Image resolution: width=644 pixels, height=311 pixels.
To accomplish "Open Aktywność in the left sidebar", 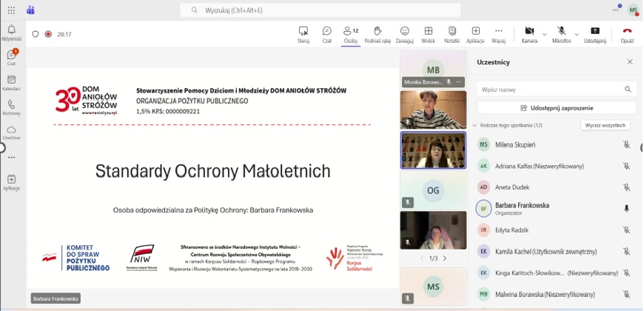I will 11,32.
